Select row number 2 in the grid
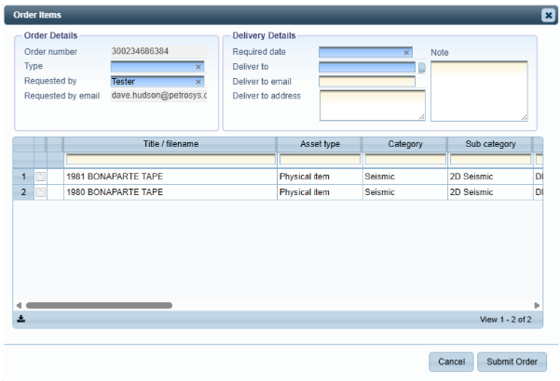Screen dimensions: 560x381 (24, 192)
